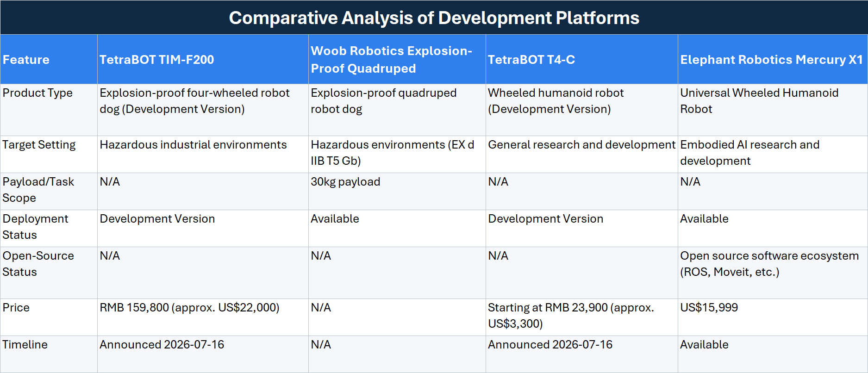Select Mercury X1's 'Available' timeline cell
The height and width of the screenshot is (373, 868).
coord(773,354)
